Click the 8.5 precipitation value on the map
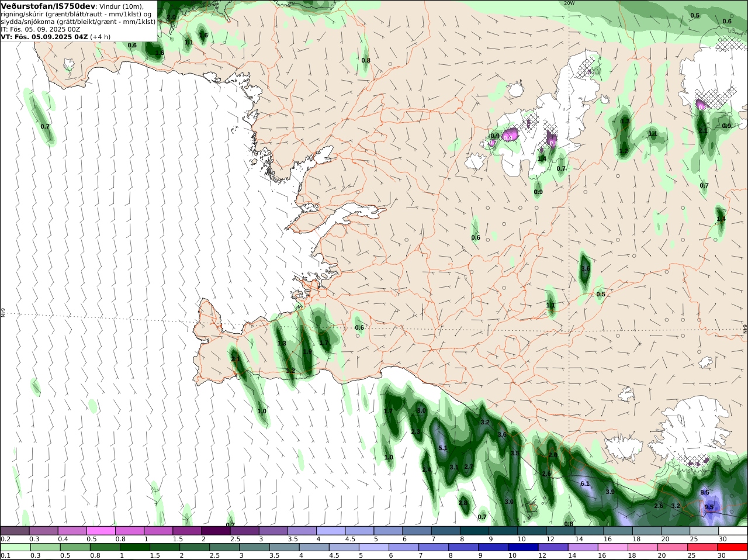 coord(705,493)
